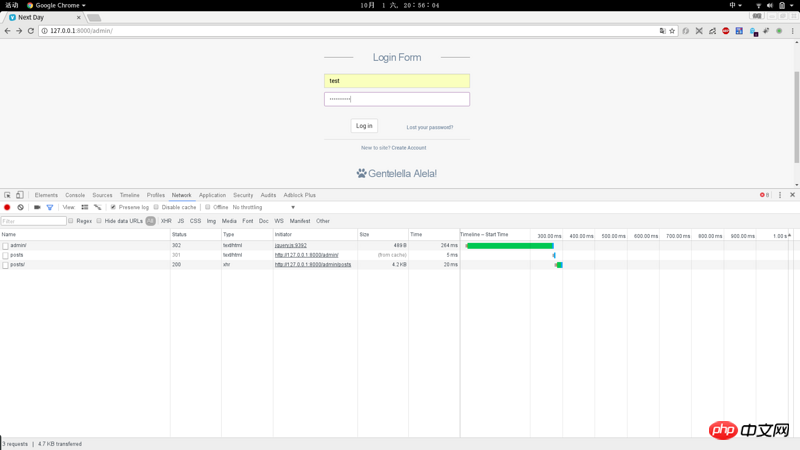Screen dimensions: 800x450
Task: Switch to large request rows view icon
Action: click(85, 207)
